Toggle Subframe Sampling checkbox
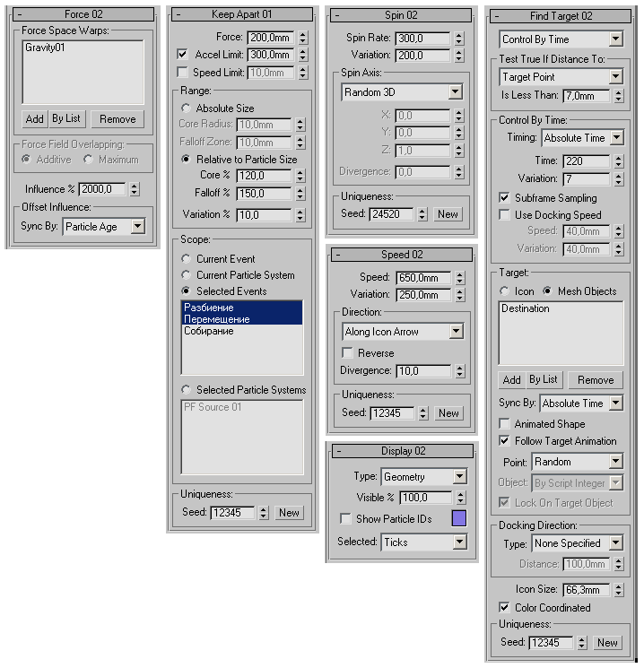 click(x=504, y=197)
